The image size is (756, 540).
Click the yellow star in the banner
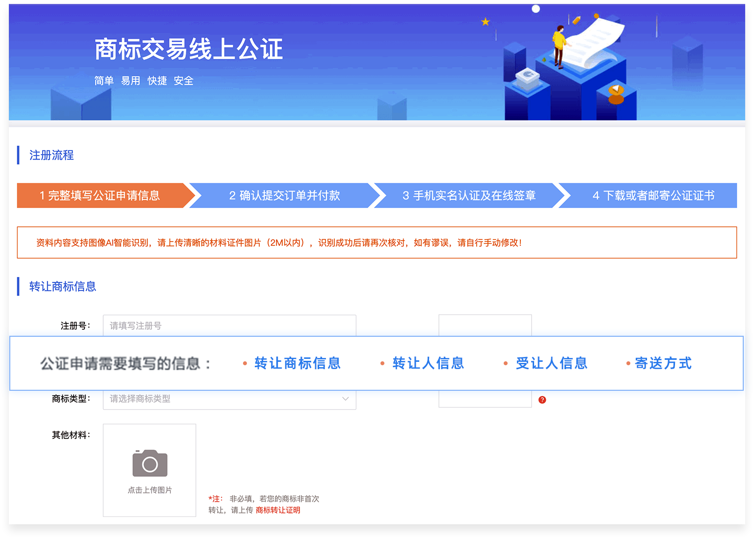tap(486, 22)
